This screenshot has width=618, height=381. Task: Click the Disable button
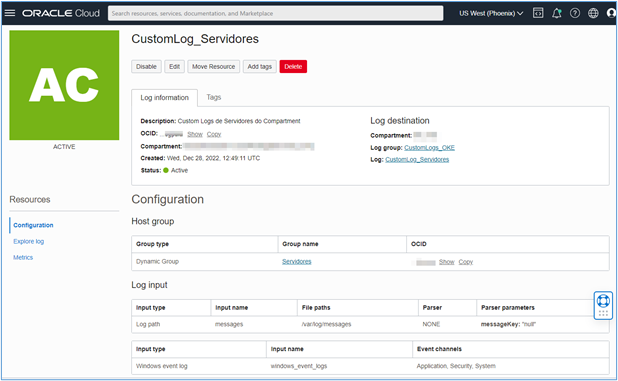[146, 67]
